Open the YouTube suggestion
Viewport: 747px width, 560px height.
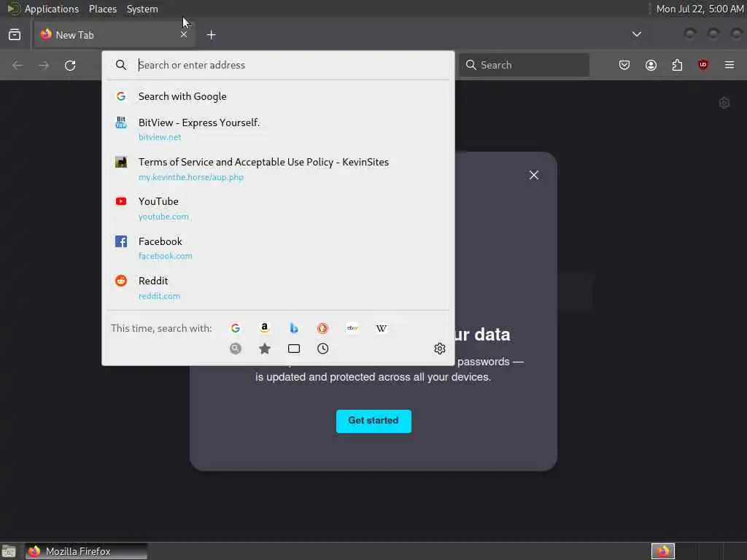[x=278, y=209]
